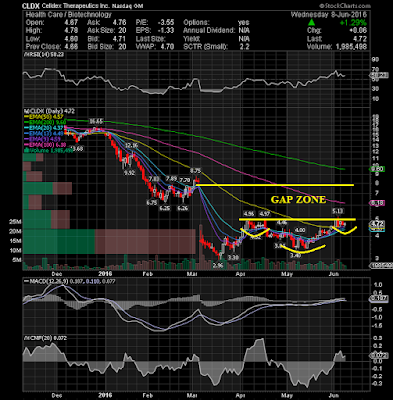Click the VWAP value 4.70
The height and width of the screenshot is (400, 393).
167,47
